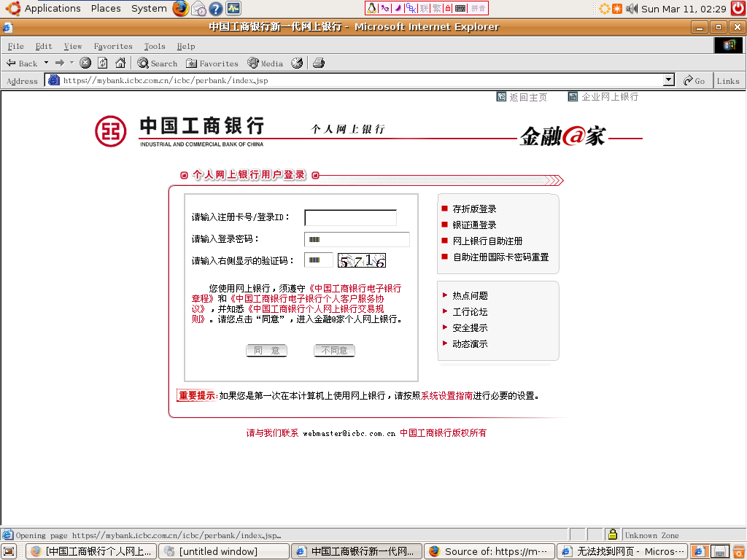Click the Forward arrow button
Screen dimensions: 747x560
click(60, 63)
